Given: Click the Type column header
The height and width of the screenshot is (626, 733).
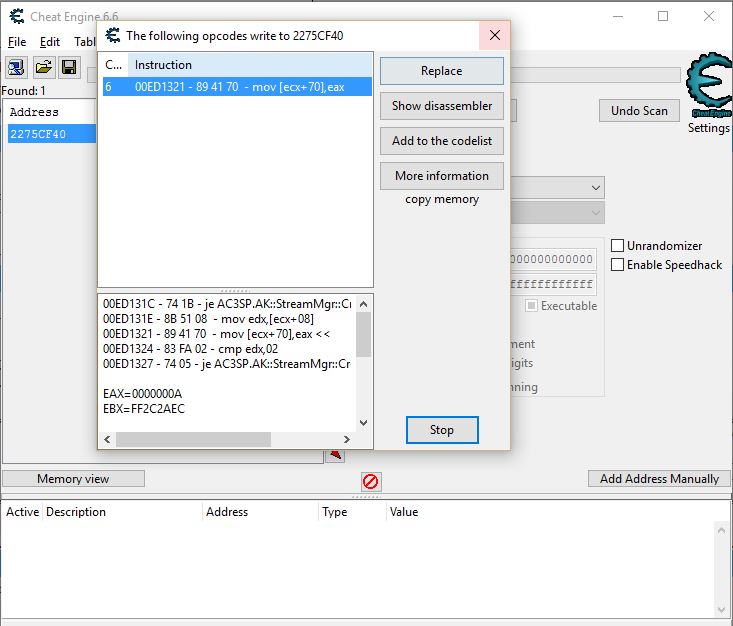Looking at the screenshot, I should (x=352, y=512).
